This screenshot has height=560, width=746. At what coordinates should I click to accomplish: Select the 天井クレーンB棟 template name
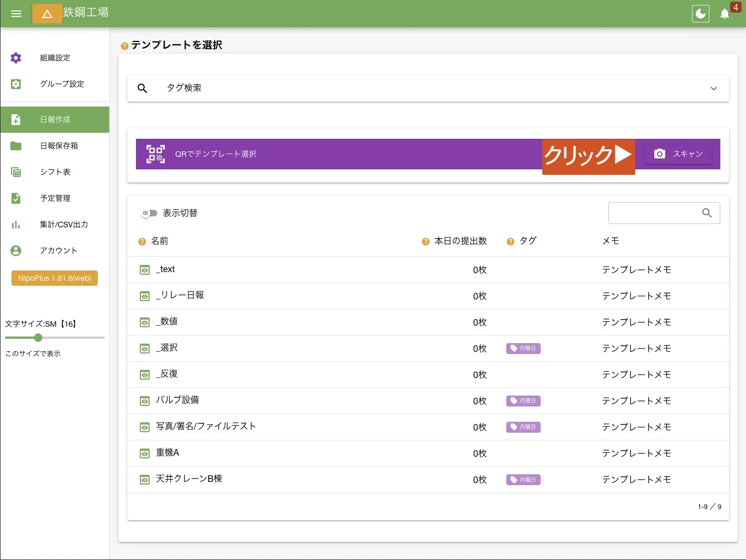189,479
